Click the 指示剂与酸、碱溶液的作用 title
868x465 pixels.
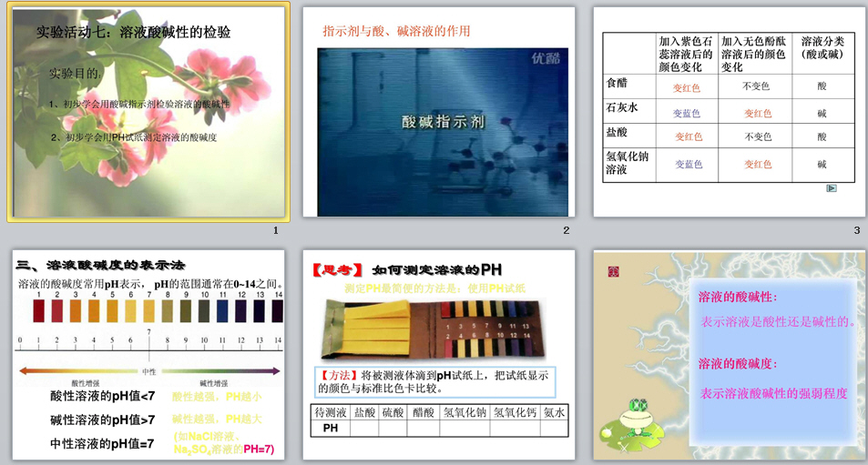tap(397, 31)
